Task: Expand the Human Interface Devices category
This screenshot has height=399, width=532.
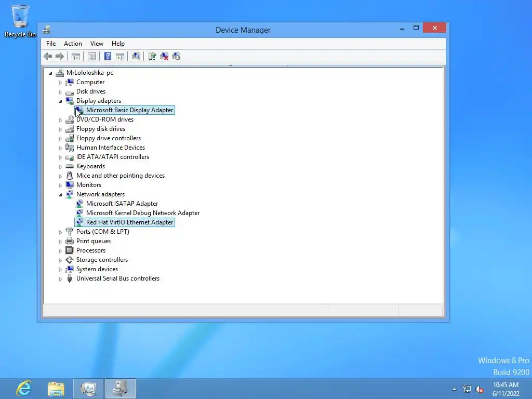Action: pyautogui.click(x=60, y=148)
